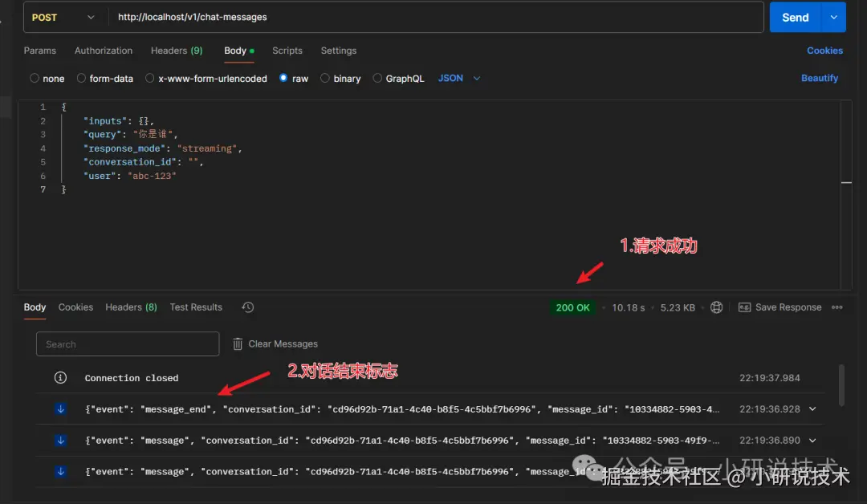Select the raw body type
Viewport: 867px width, 504px height.
point(283,78)
